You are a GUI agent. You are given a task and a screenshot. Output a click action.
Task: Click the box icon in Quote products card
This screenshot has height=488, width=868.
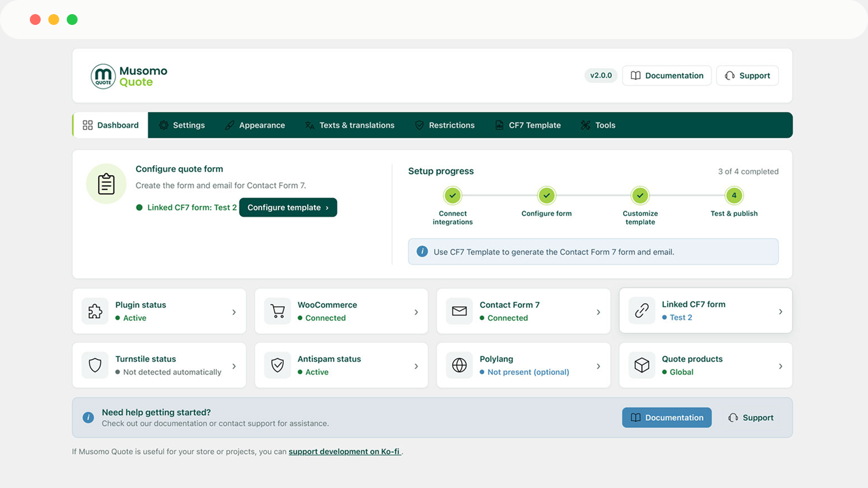[642, 365]
